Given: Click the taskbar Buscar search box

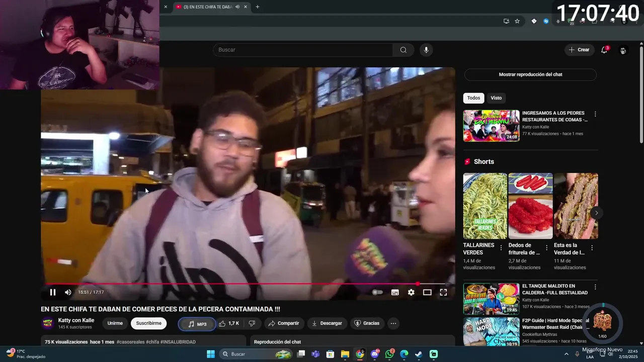Looking at the screenshot, I should 257,354.
